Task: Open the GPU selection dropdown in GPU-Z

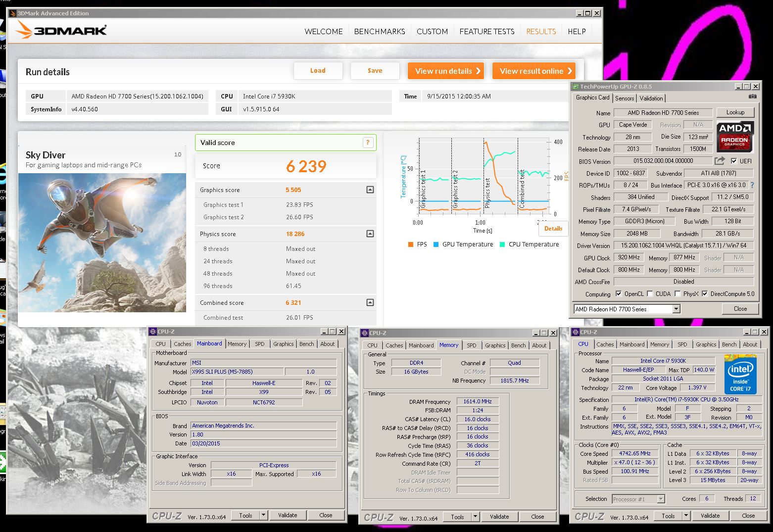Action: [676, 309]
